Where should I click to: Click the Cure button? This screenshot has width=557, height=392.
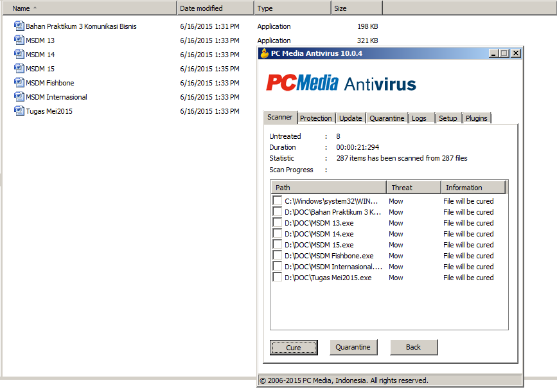[294, 348]
